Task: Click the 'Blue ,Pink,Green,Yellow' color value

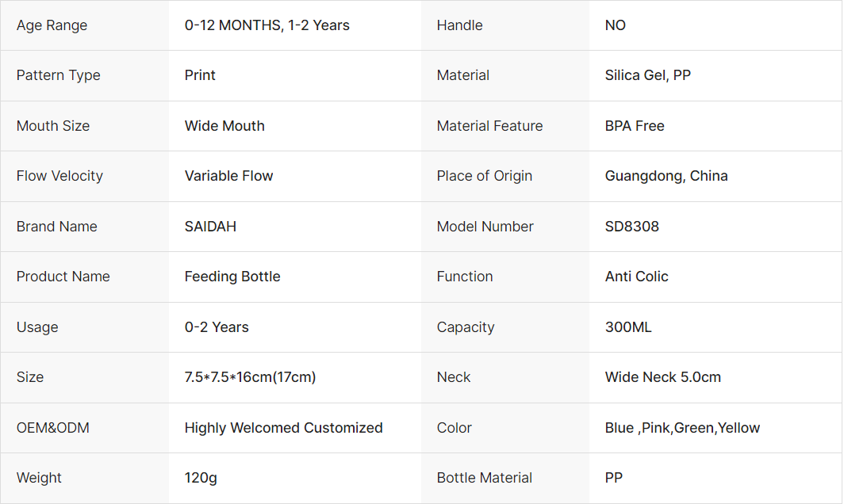Action: point(682,428)
